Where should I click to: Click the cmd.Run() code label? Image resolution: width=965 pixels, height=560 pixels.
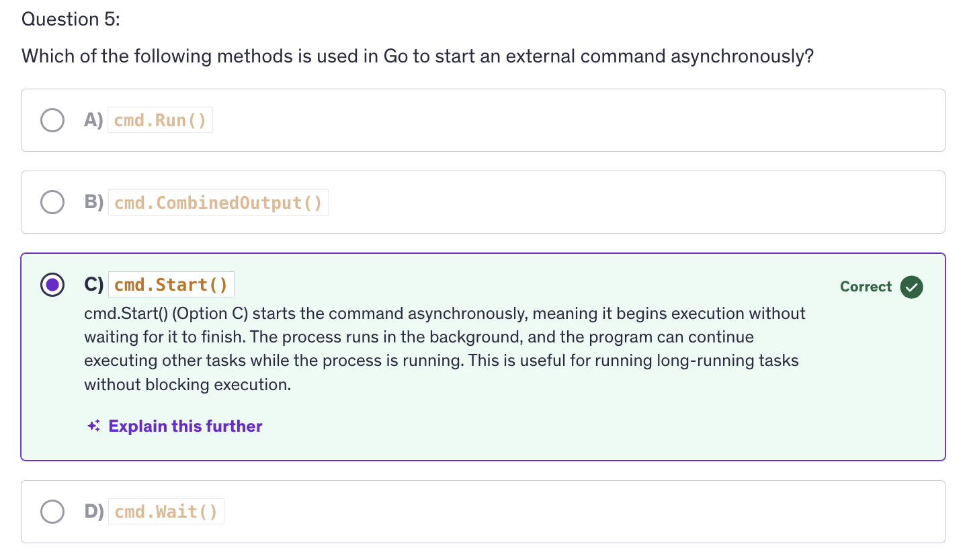[x=160, y=121]
